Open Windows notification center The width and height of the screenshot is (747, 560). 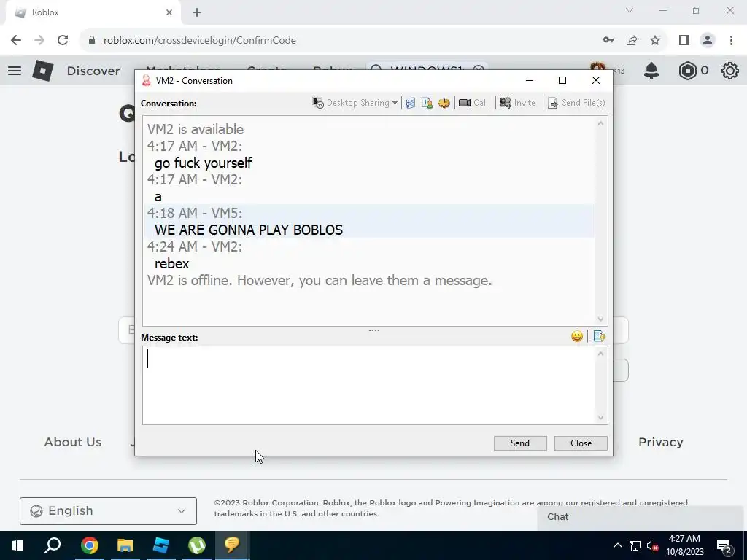(x=724, y=545)
